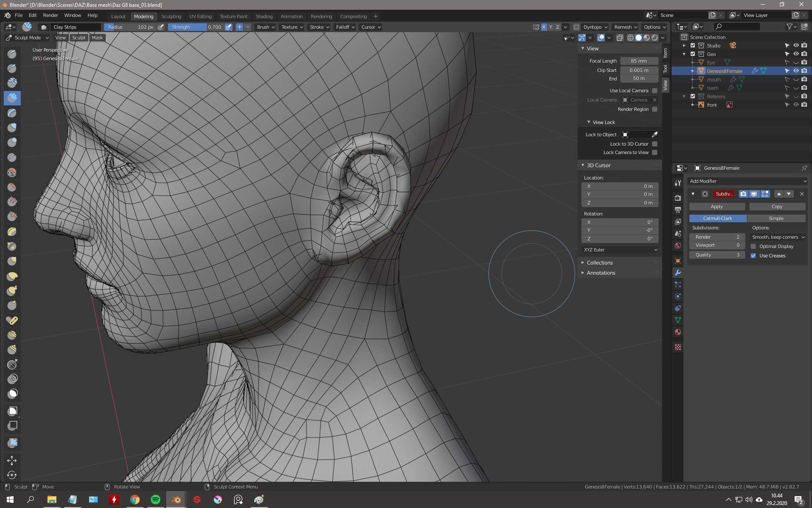Expand the Annotations section
The image size is (812, 508).
click(601, 273)
